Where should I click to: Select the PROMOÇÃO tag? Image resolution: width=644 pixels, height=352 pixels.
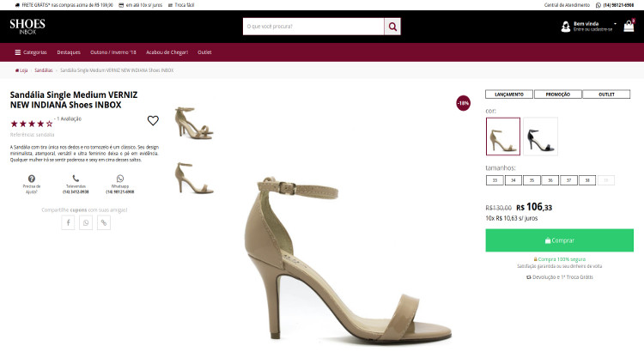tap(558, 94)
